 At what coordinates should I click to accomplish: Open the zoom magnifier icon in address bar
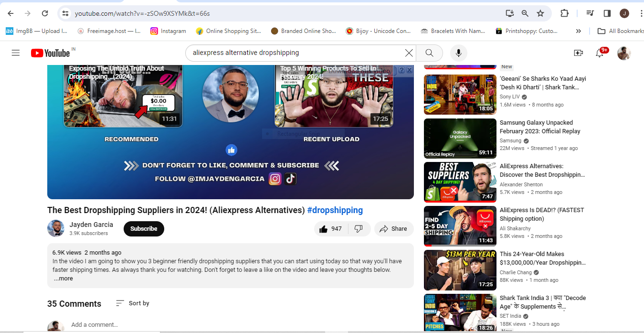[x=525, y=13]
